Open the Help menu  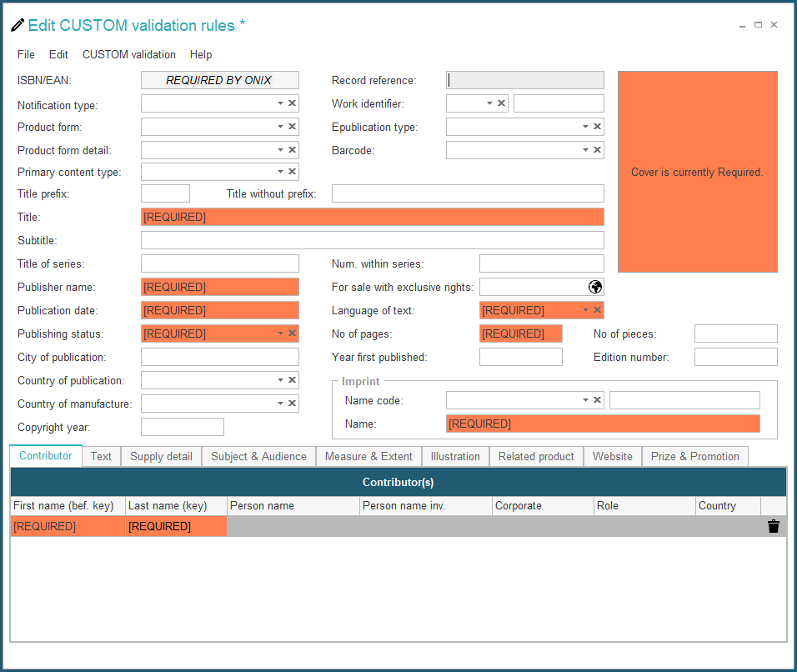201,54
